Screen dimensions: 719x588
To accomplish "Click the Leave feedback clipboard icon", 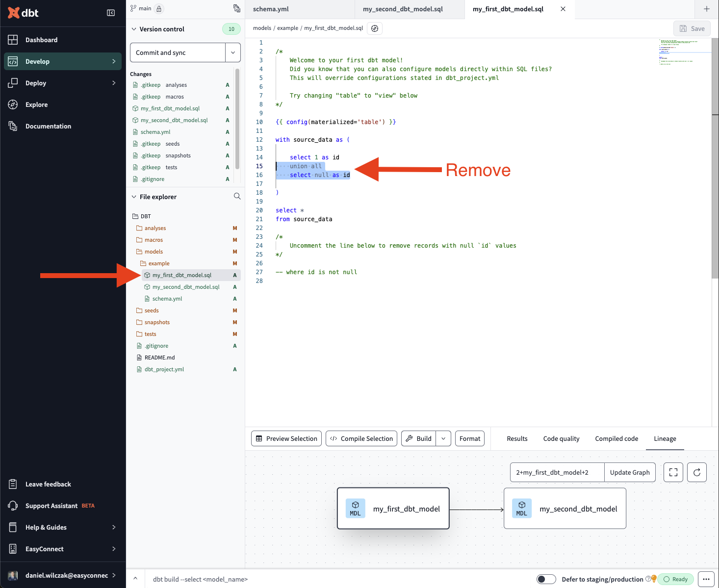I will (x=13, y=484).
